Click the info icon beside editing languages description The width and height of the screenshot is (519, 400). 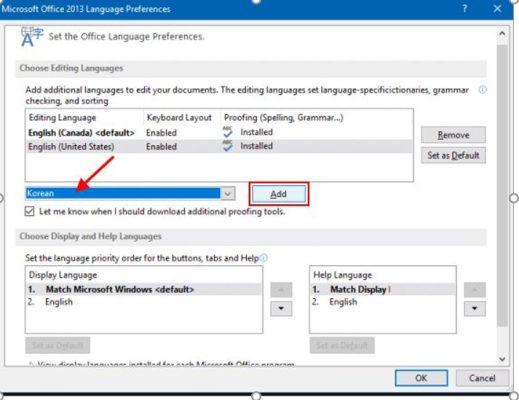[x=483, y=90]
